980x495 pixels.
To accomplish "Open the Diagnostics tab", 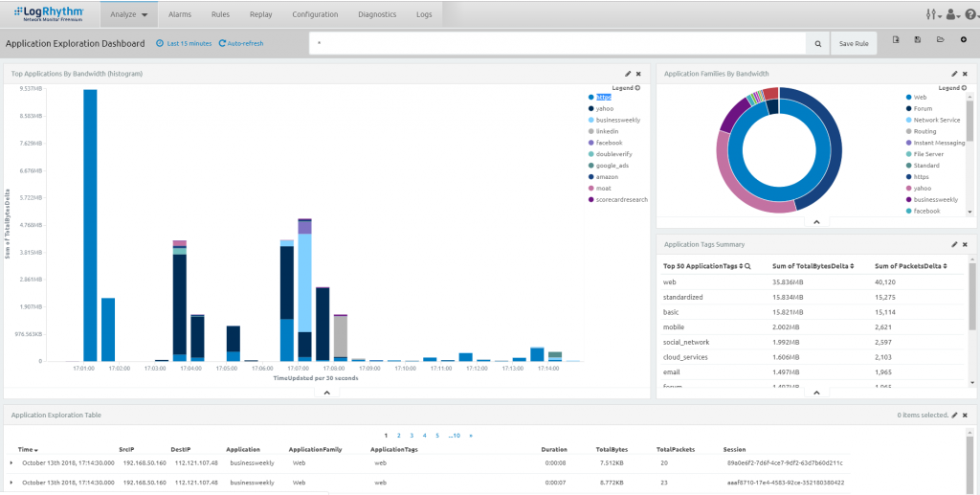I will (377, 14).
